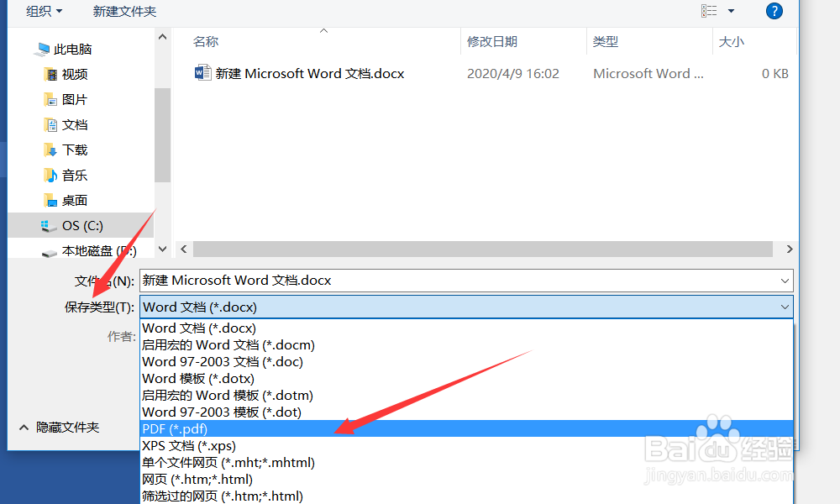Click the OS (C:) drive icon
The image size is (840, 504).
tap(49, 226)
